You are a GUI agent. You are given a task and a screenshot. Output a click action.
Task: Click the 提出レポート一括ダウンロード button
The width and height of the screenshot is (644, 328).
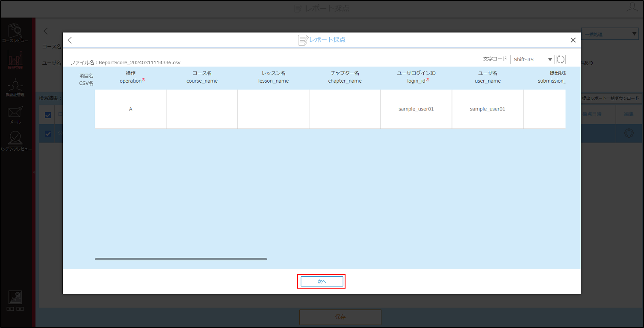[610, 98]
